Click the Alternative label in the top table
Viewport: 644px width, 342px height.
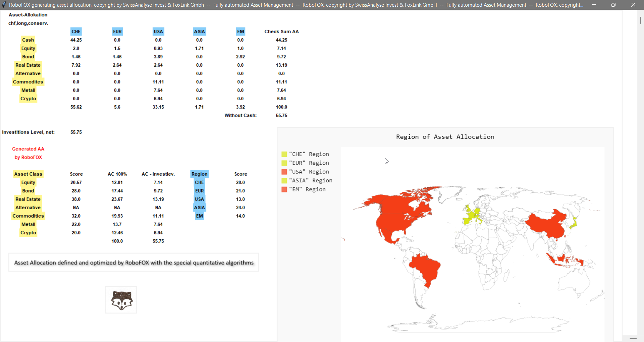(28, 73)
